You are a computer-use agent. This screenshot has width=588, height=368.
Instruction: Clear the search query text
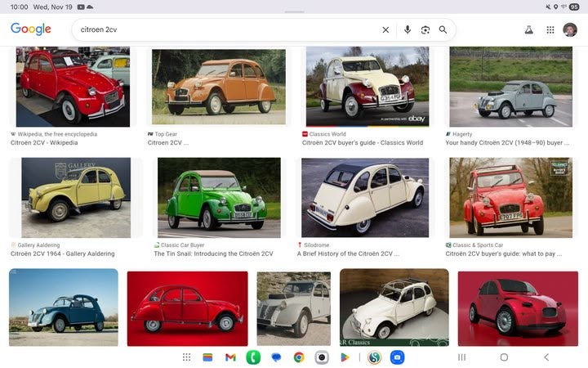pos(385,30)
